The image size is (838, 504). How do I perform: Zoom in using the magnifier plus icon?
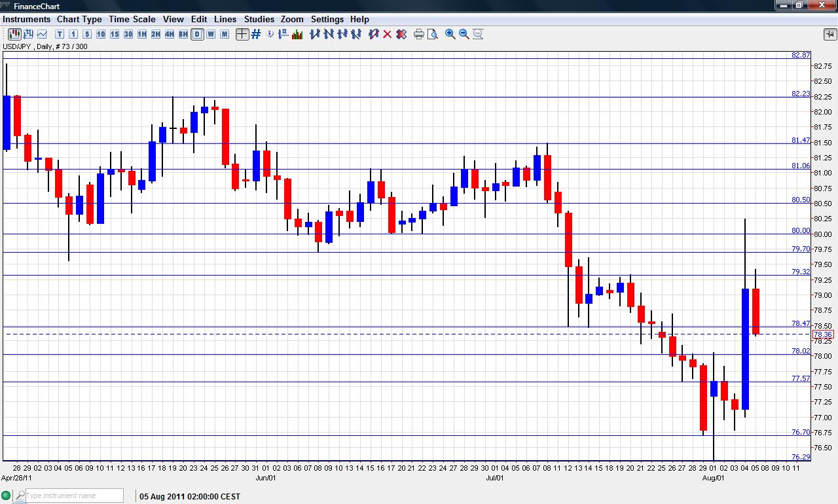pos(450,34)
